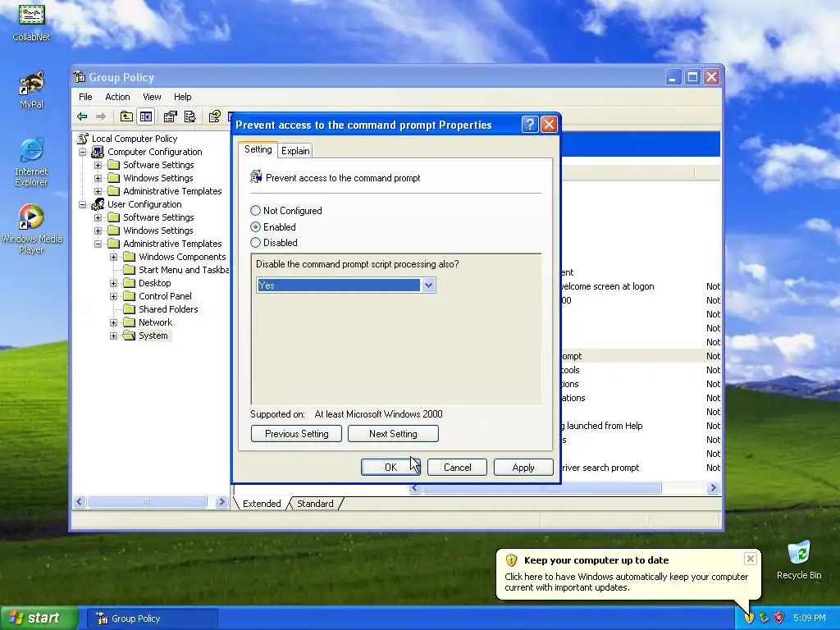Select the Enabled radio button
The width and height of the screenshot is (840, 630).
point(256,226)
